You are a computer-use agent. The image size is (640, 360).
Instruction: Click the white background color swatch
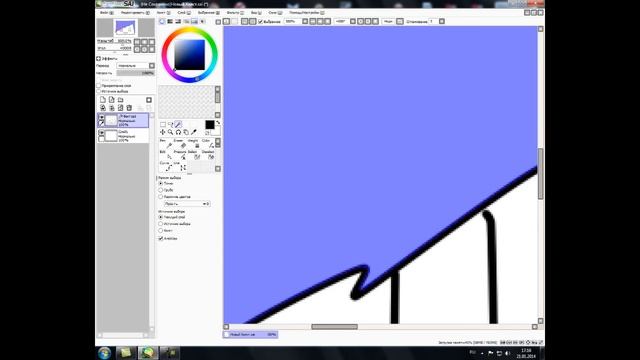(x=216, y=131)
